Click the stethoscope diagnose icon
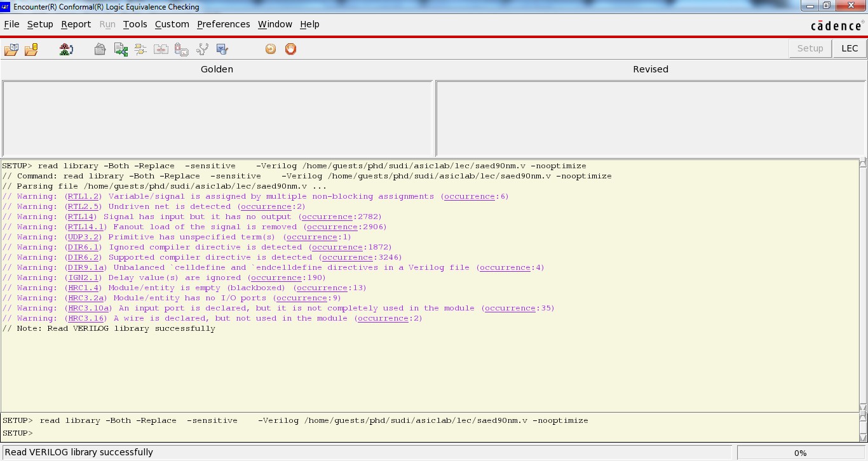This screenshot has width=868, height=461. [202, 49]
